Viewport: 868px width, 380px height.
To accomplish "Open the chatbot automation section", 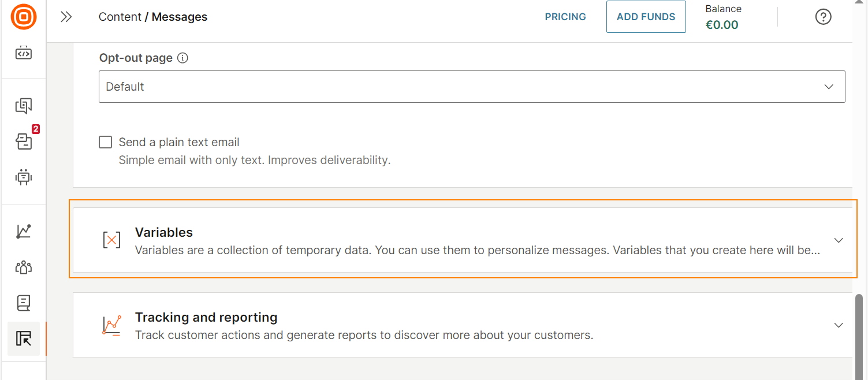I will pos(23,177).
